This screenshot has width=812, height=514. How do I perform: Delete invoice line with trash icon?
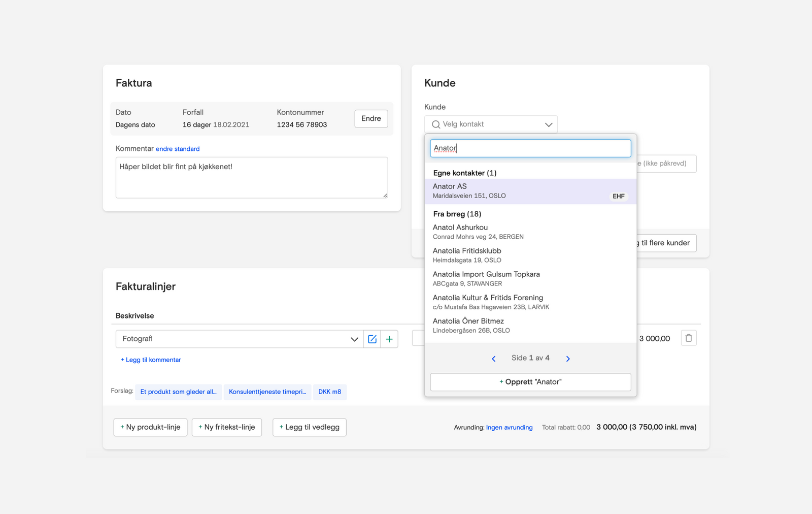[688, 338]
